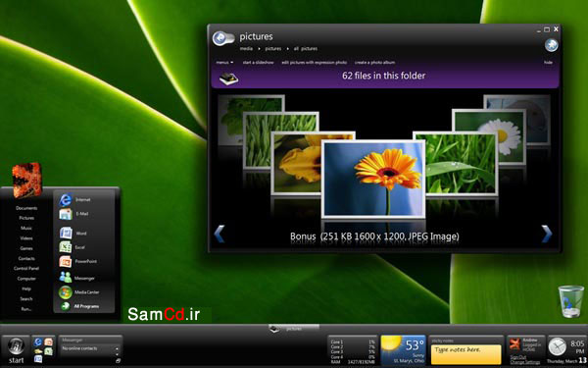The height and width of the screenshot is (368, 588).
Task: Click the media breadcrumb in pictures window
Action: (x=246, y=49)
